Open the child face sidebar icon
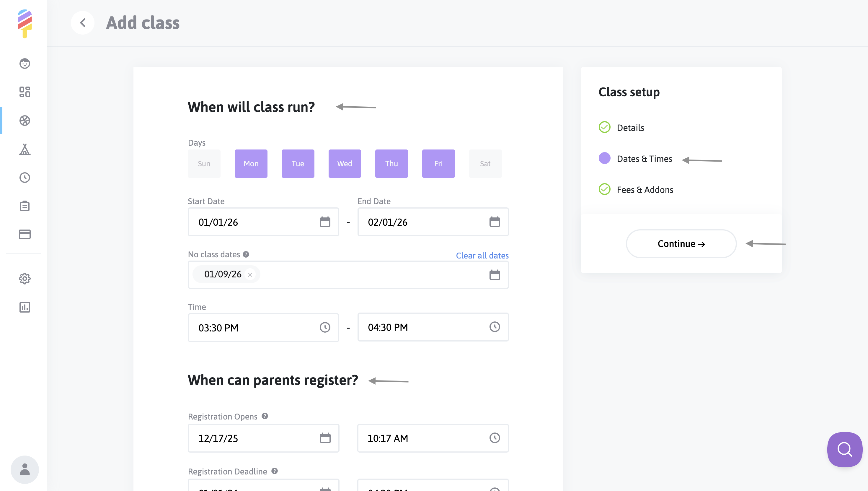868x491 pixels. pyautogui.click(x=25, y=64)
